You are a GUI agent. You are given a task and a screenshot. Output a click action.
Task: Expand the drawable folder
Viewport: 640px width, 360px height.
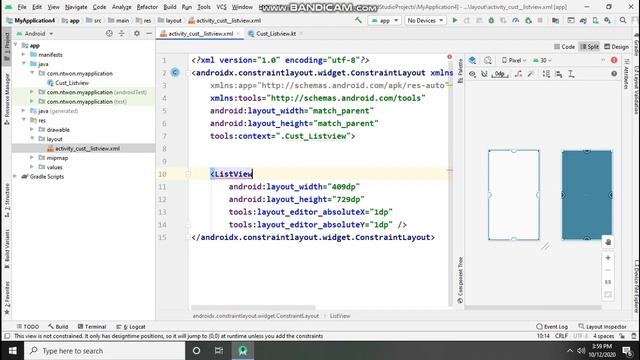pos(32,129)
